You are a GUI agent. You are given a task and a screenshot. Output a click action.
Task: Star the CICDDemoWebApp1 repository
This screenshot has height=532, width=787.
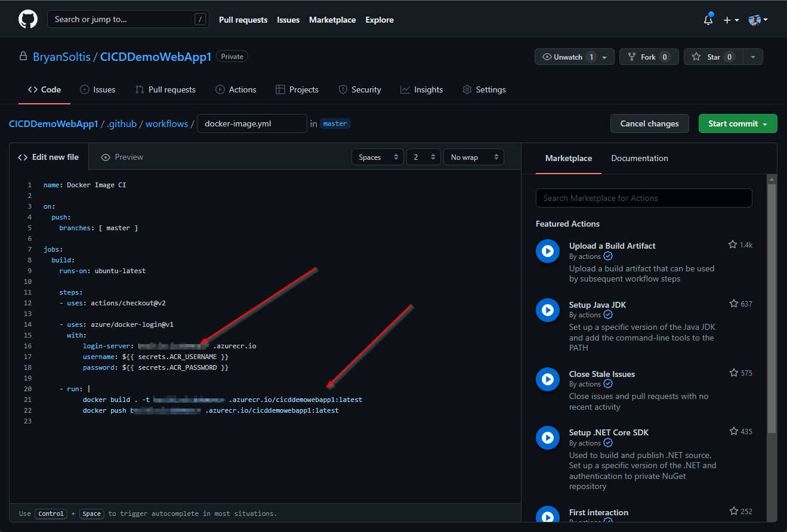coord(713,57)
